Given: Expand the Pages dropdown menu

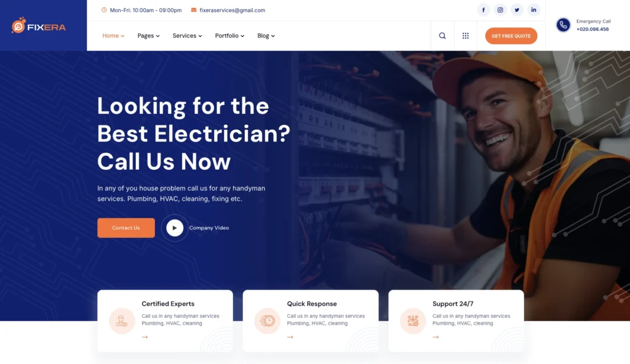Looking at the screenshot, I should 148,36.
